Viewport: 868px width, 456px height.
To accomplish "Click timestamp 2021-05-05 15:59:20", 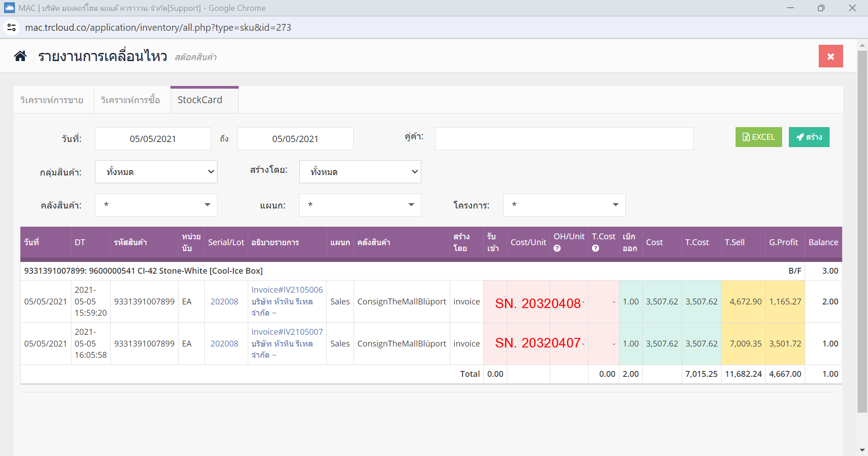I will coord(90,301).
